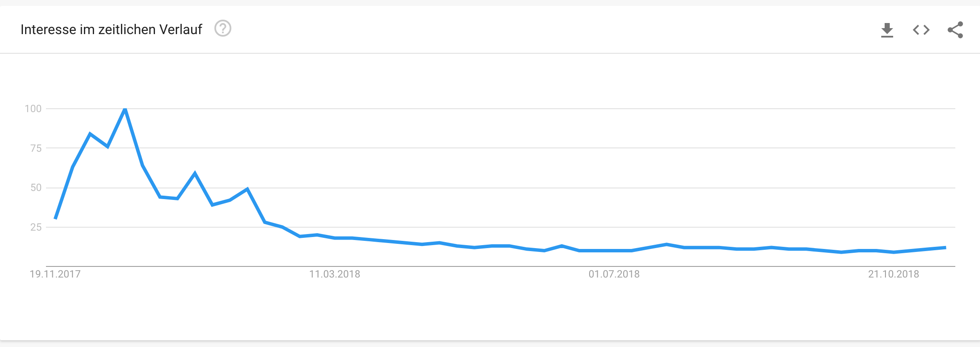Click the y-axis label 50
Image resolution: width=980 pixels, height=347 pixels.
point(36,188)
